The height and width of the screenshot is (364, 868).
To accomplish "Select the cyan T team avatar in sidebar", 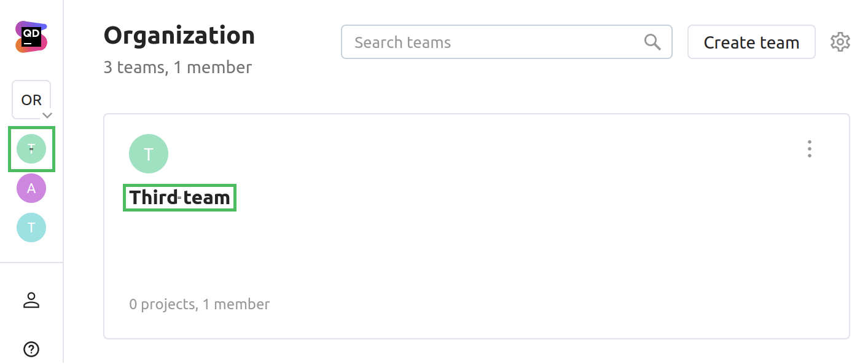I will (x=31, y=228).
